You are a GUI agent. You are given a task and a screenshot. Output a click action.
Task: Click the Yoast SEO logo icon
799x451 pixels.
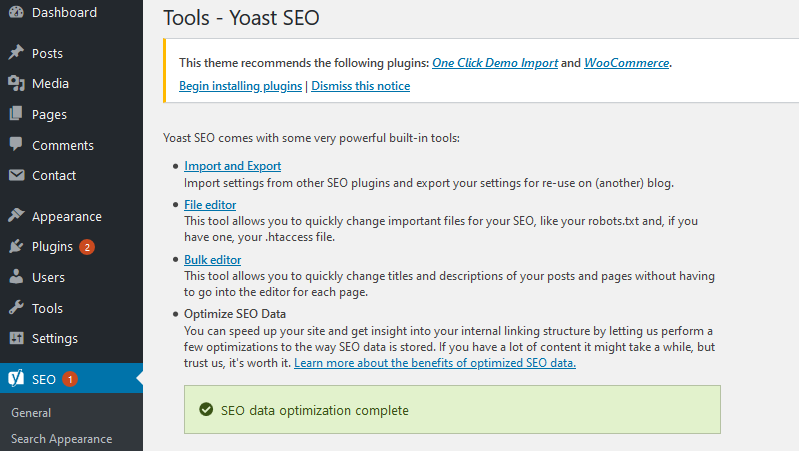pyautogui.click(x=16, y=378)
